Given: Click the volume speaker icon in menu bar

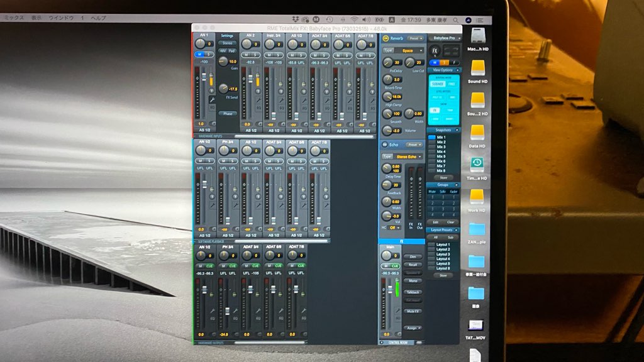Looking at the screenshot, I should coord(367,19).
